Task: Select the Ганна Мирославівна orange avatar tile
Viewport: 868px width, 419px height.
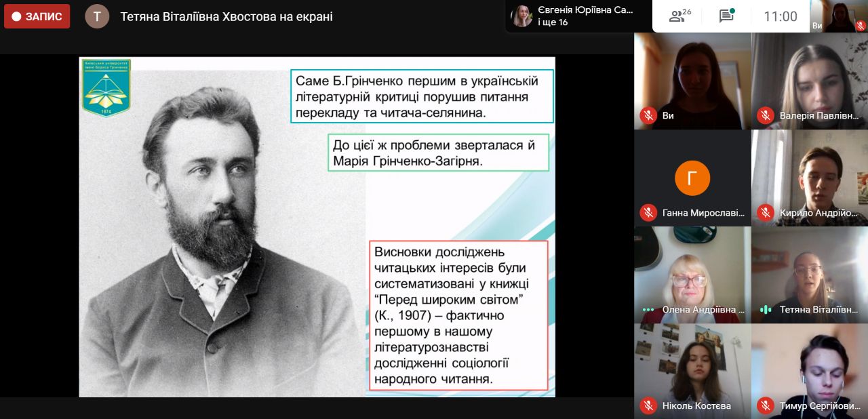Action: pyautogui.click(x=692, y=178)
